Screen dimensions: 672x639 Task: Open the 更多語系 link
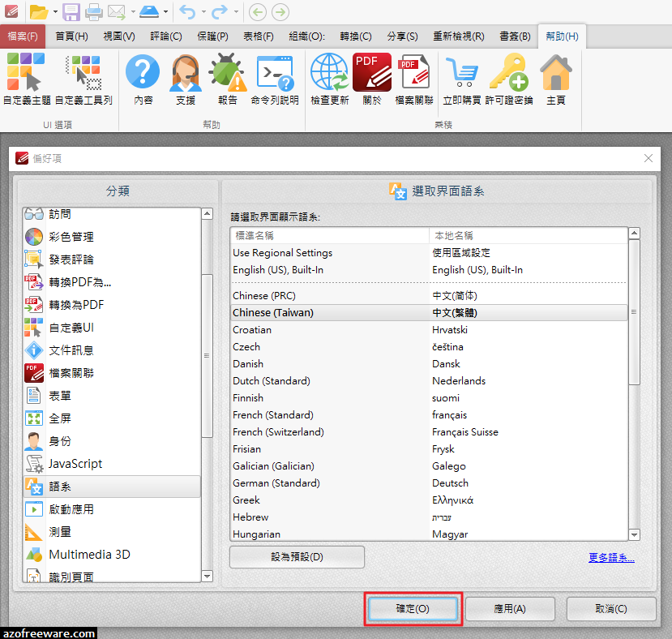click(x=610, y=557)
